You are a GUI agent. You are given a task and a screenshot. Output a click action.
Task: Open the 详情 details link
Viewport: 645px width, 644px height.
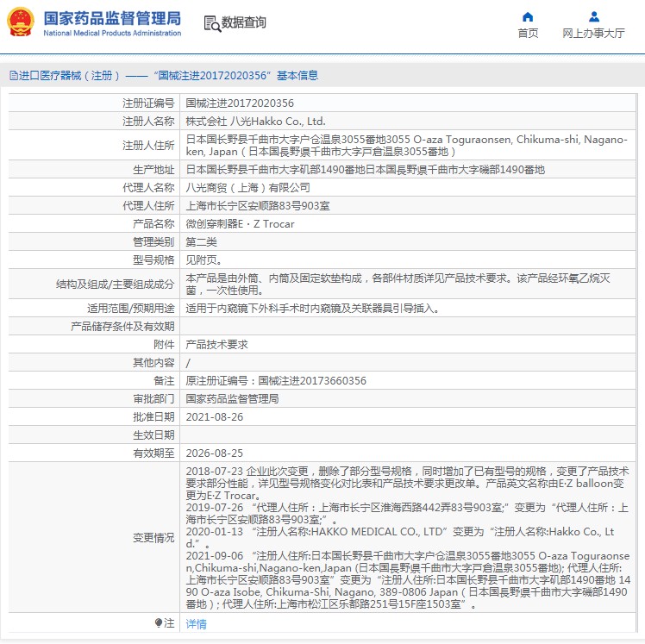[x=196, y=624]
